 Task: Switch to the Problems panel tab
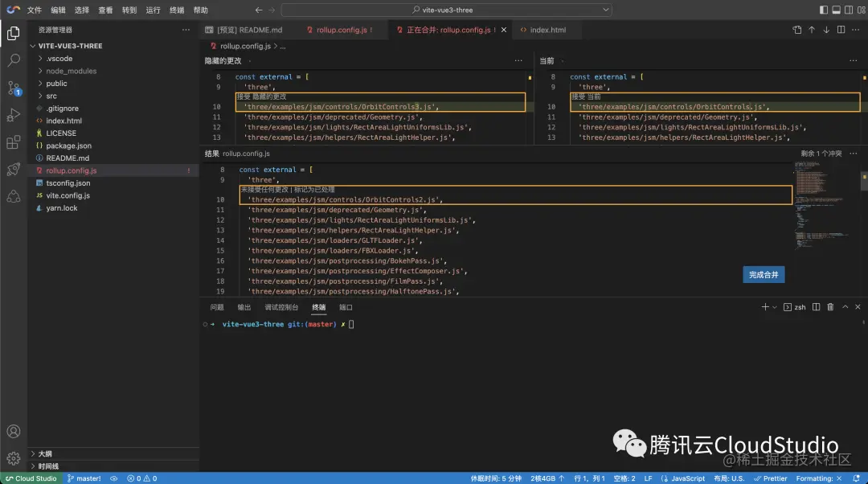[x=217, y=307]
